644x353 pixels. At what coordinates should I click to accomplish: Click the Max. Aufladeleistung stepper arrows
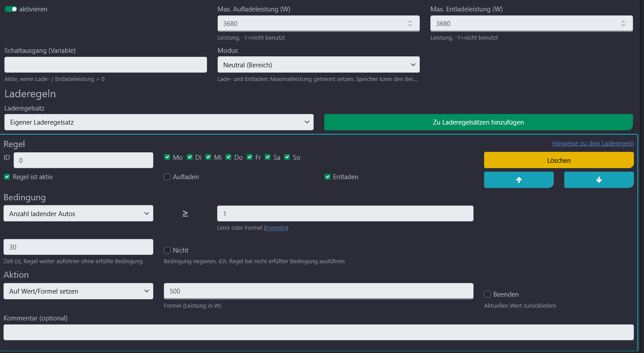[410, 24]
